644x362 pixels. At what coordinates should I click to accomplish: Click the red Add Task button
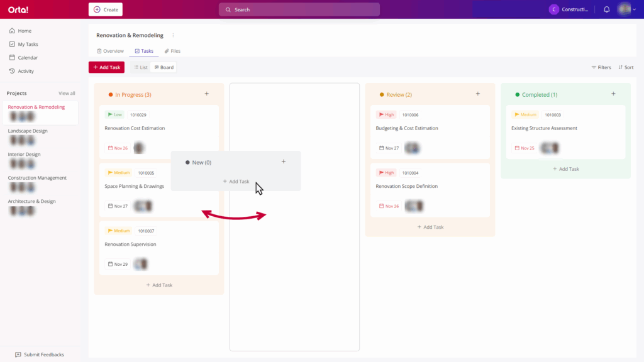(106, 67)
